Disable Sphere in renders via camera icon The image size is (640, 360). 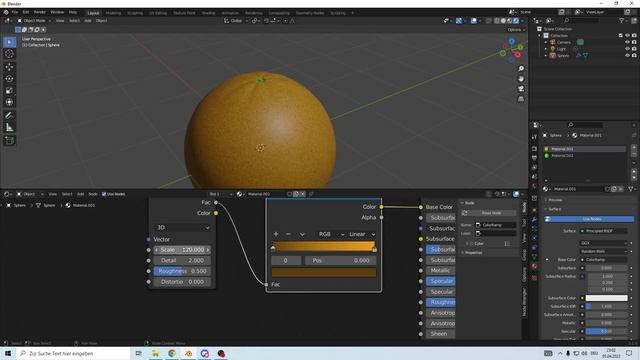[x=634, y=55]
